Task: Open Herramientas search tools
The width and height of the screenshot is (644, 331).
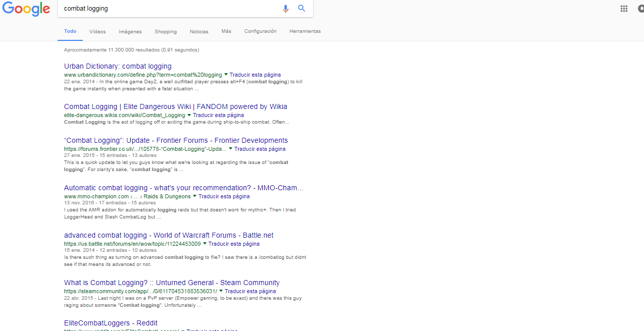Action: pyautogui.click(x=305, y=31)
